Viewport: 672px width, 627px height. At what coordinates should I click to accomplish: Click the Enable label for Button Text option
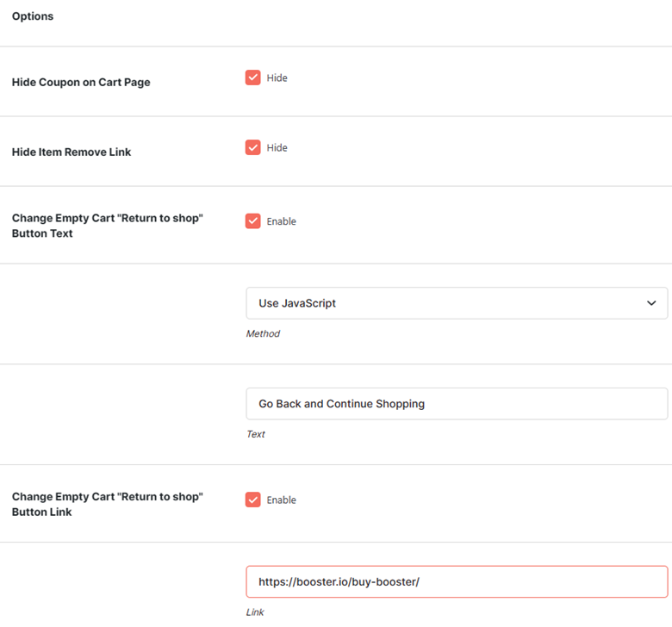click(x=281, y=221)
